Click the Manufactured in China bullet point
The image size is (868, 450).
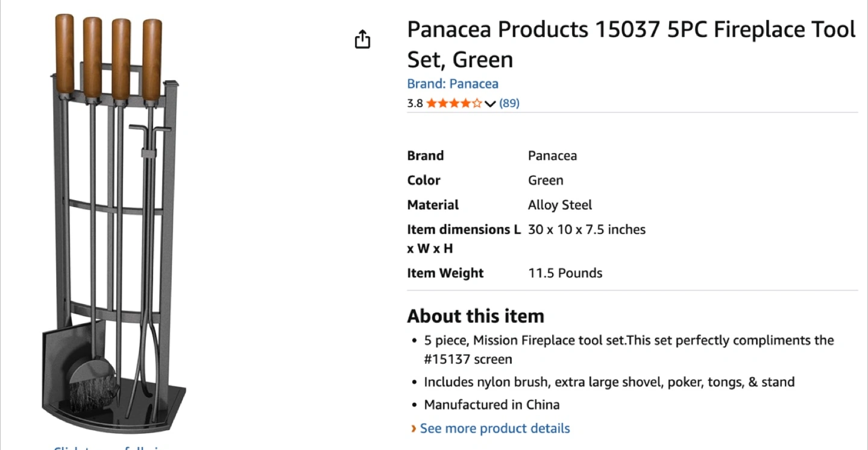(492, 405)
